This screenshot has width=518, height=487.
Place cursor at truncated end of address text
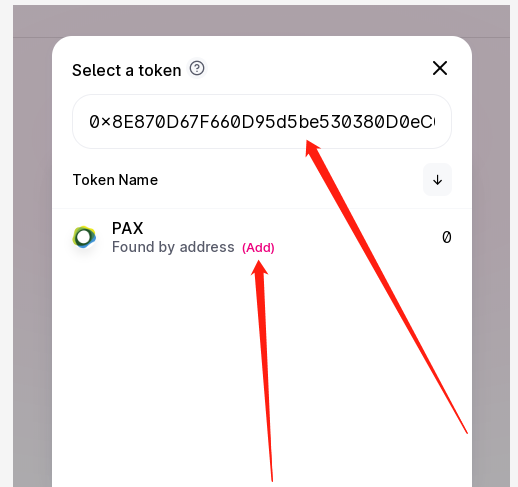click(x=434, y=122)
